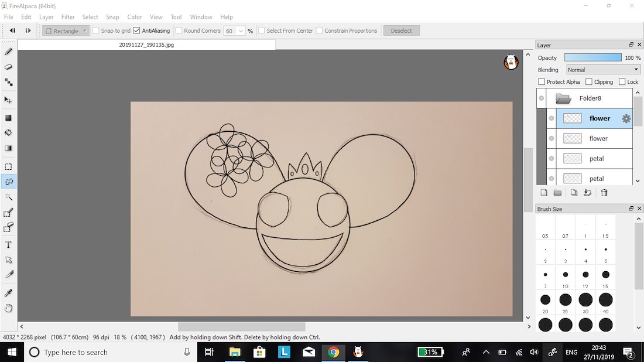Click the Undo arrow in toolbar
Viewport: 644px width, 362px height.
pos(12,30)
